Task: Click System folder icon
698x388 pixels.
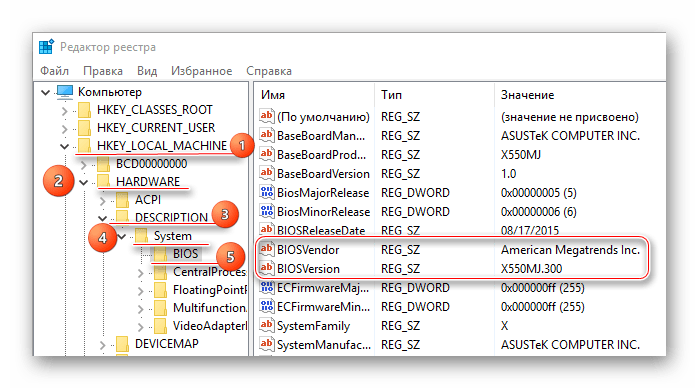Action: coord(142,236)
